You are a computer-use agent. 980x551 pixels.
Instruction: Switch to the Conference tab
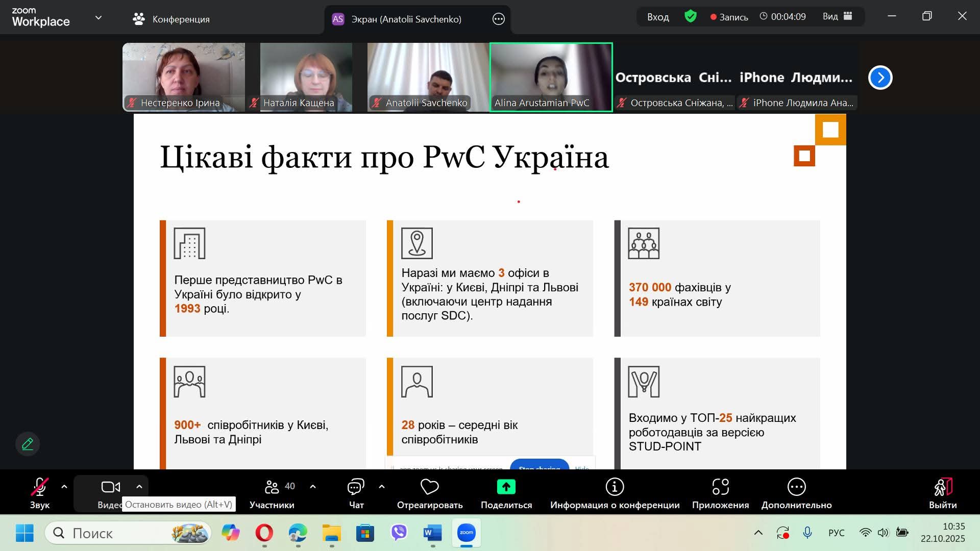[x=171, y=19]
